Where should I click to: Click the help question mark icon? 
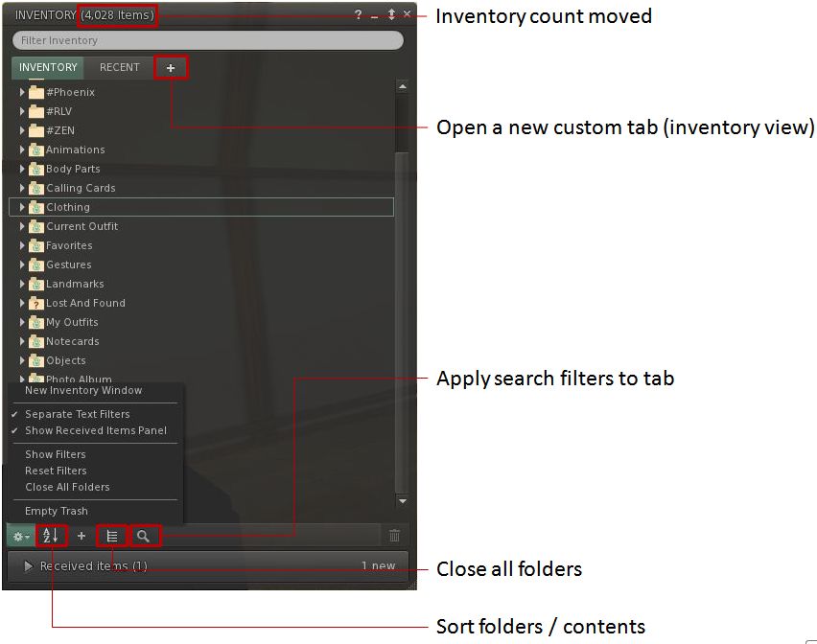point(358,15)
